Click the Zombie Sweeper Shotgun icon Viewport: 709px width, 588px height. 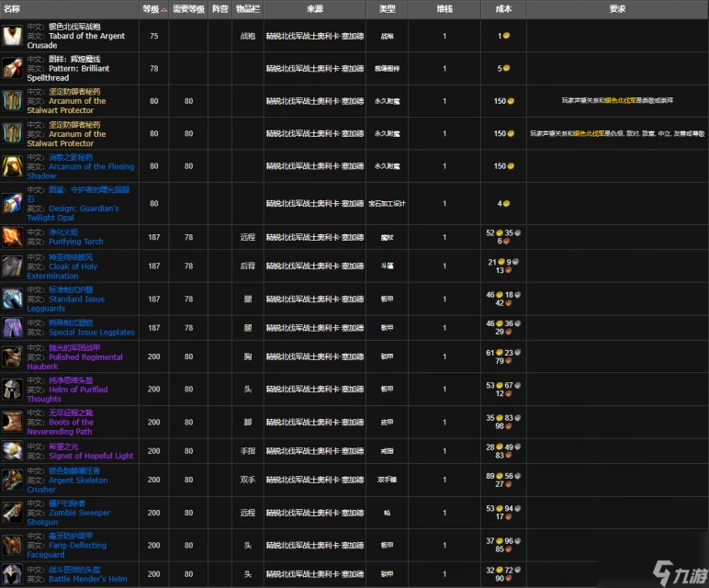(x=13, y=513)
